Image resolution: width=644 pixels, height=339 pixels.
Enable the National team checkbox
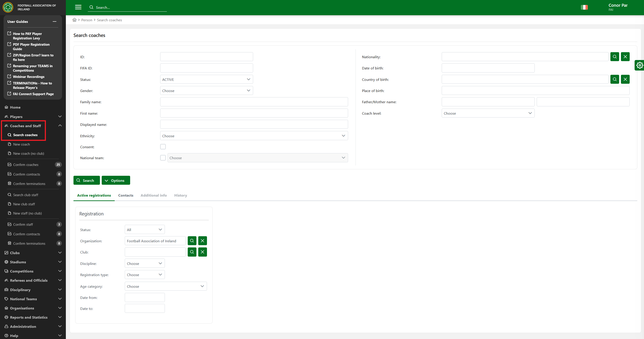coord(163,158)
